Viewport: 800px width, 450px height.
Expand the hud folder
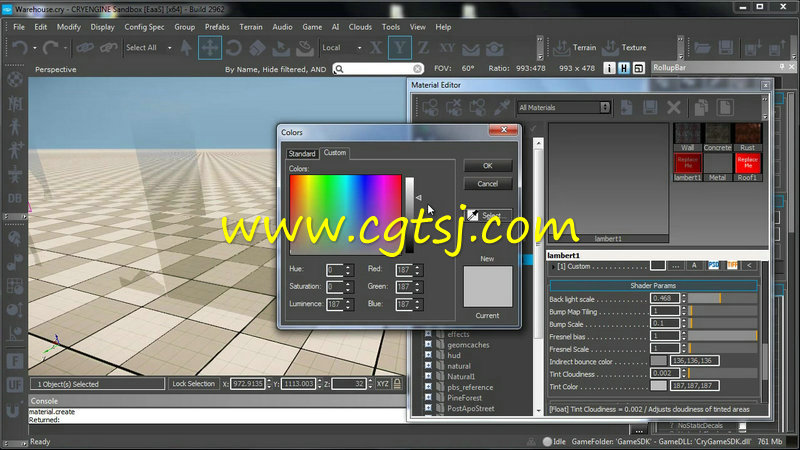pos(428,356)
